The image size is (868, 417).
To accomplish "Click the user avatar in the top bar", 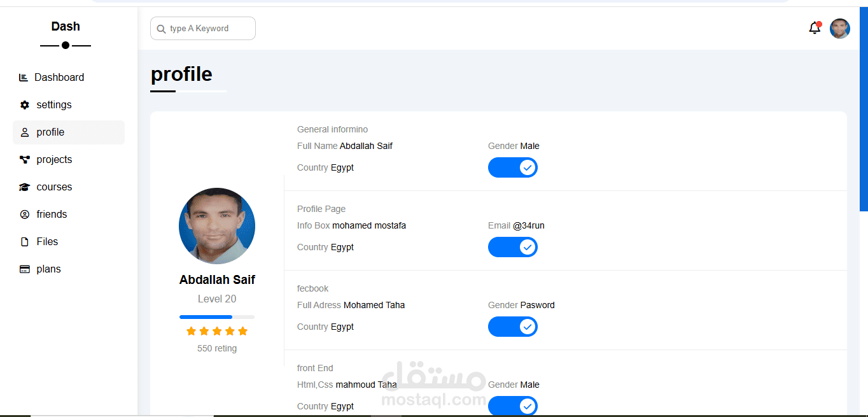I will coord(840,28).
